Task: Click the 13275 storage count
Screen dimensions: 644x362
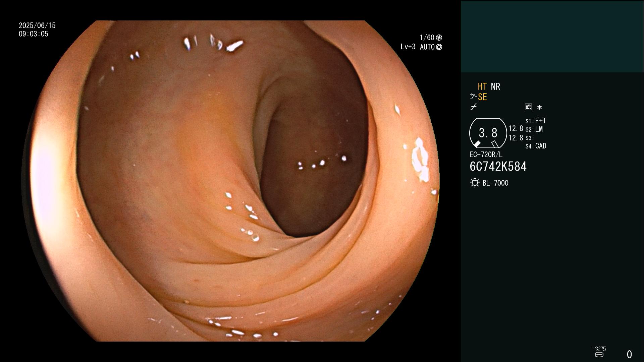Action: [599, 349]
